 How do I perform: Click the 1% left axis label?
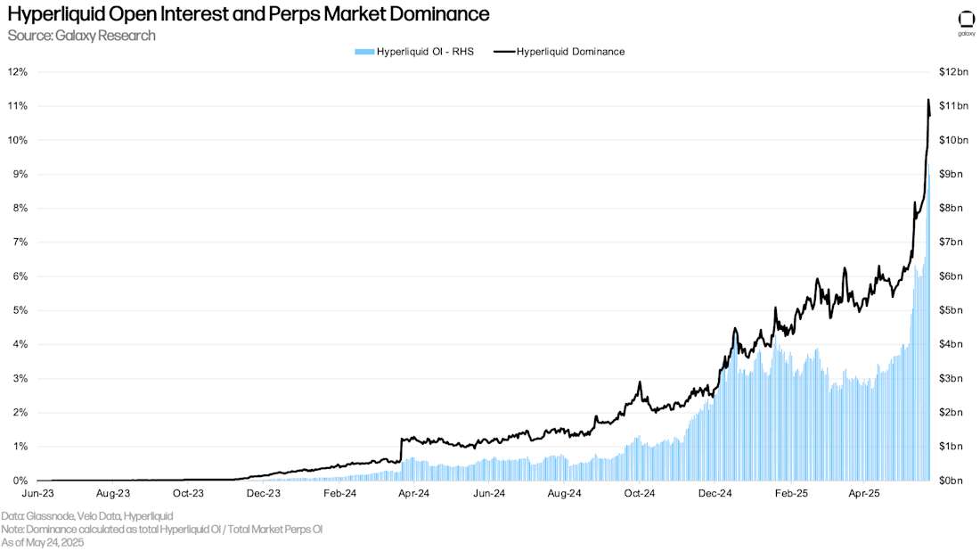20,447
